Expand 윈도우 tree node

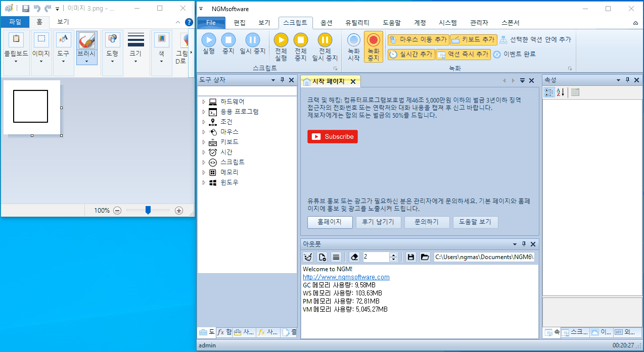(204, 182)
